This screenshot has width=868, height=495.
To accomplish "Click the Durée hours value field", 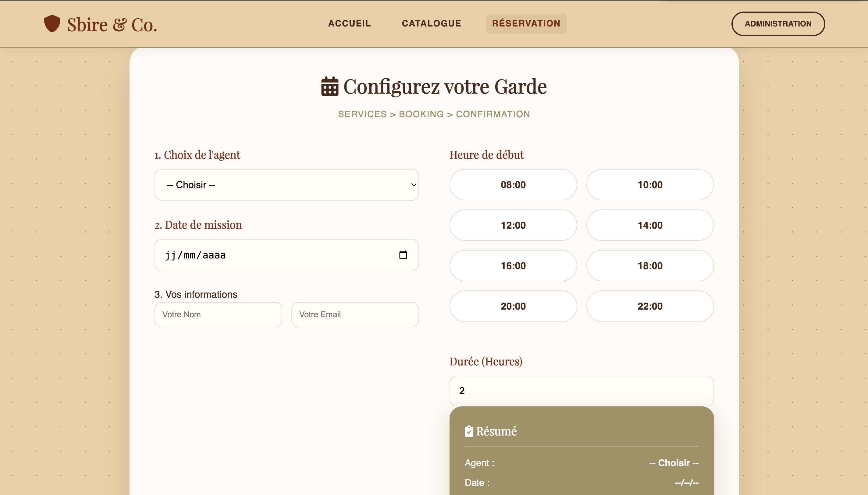I will pos(581,391).
